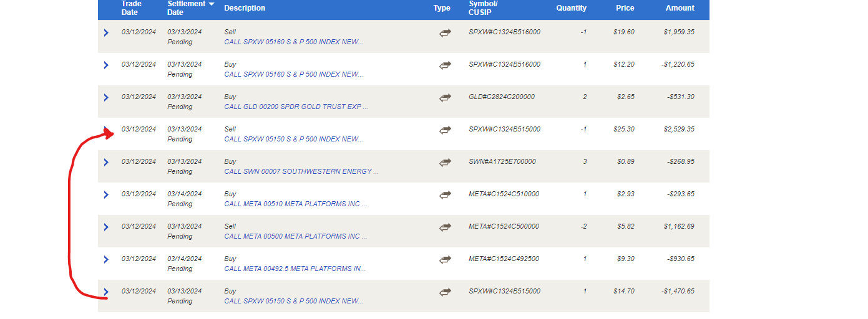This screenshot has height=319, width=868.
Task: Expand the first SPXW 05160 sell row
Action: coord(106,33)
